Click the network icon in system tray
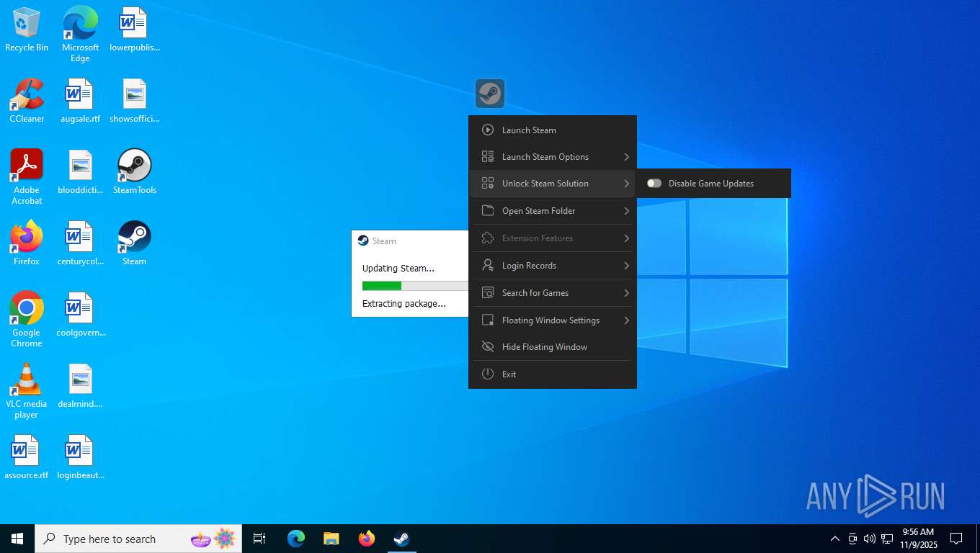Viewport: 980px width, 553px height. (888, 539)
